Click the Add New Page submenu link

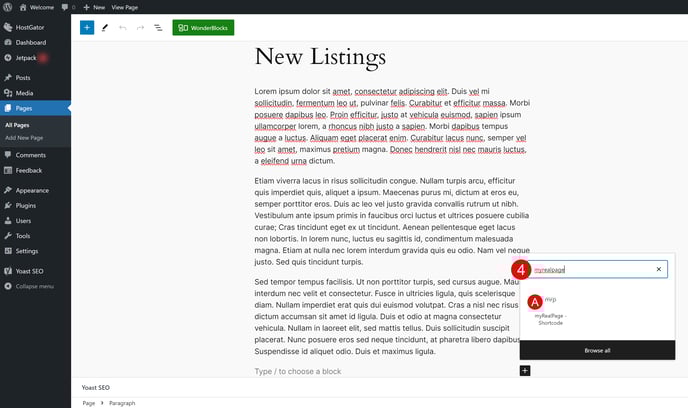(x=24, y=138)
